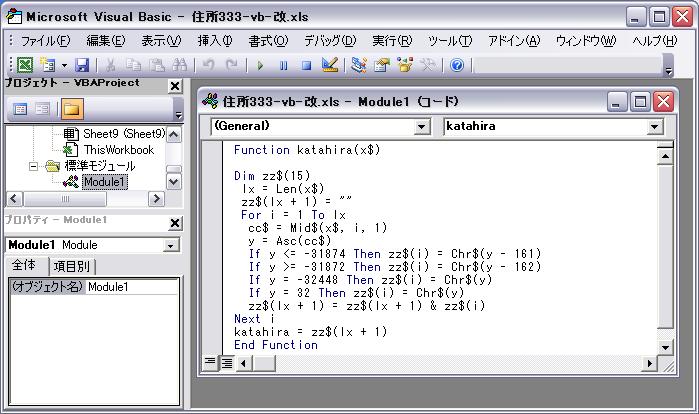The image size is (699, 414).
Task: Click the 'End Function' code line
Action: 275,345
